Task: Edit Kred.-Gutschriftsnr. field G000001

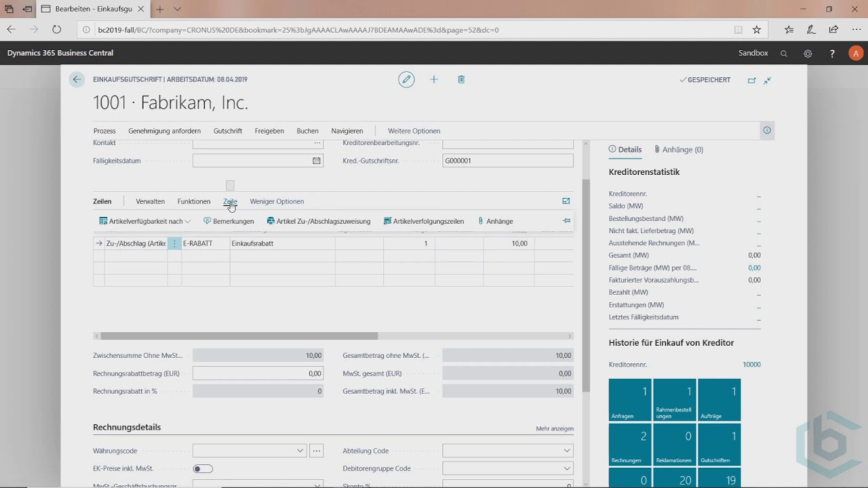Action: pyautogui.click(x=508, y=161)
